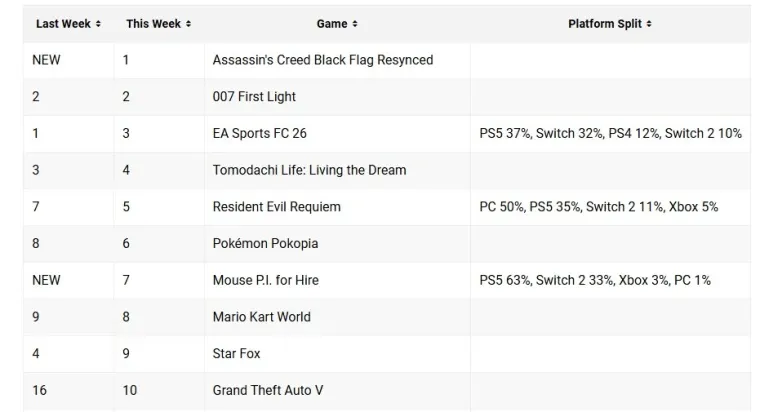The height and width of the screenshot is (412, 760).
Task: Click Tomodachi Life: Living the Dream
Action: coord(309,170)
